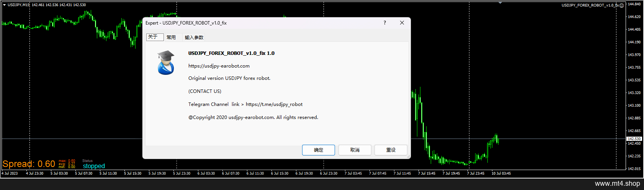Click the Expert dialog title bar text
644x190 pixels.
[x=186, y=23]
